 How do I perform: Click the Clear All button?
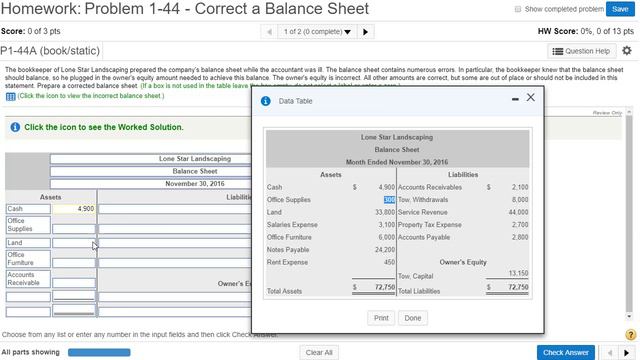[x=319, y=353]
